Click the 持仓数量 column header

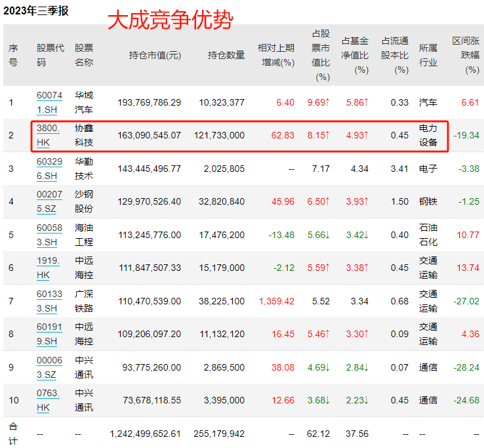pos(226,55)
